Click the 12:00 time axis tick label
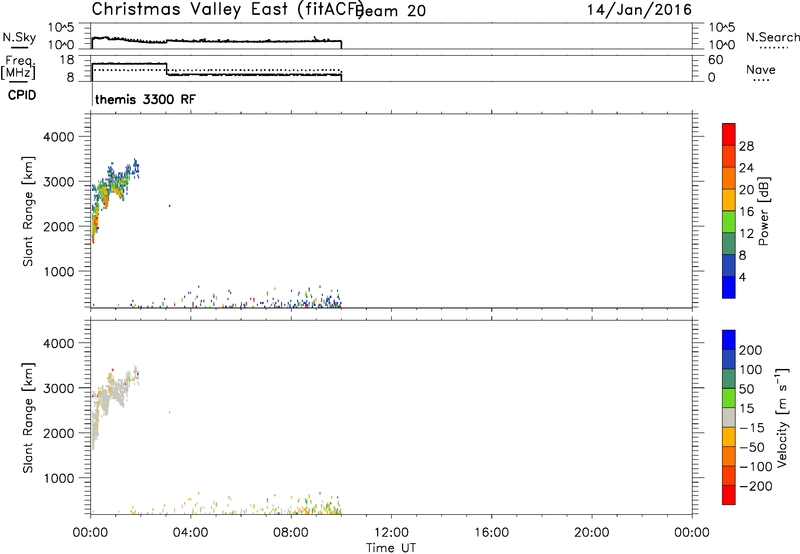 [391, 533]
